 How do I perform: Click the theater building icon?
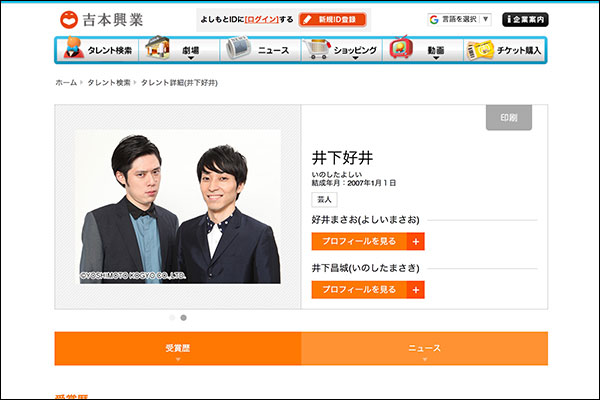coord(157,49)
